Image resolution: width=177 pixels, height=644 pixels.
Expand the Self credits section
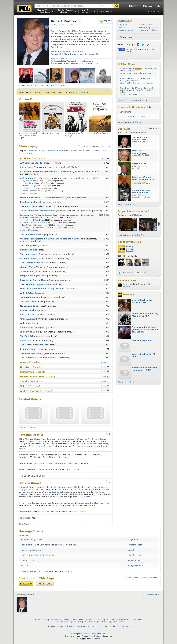coord(105,386)
